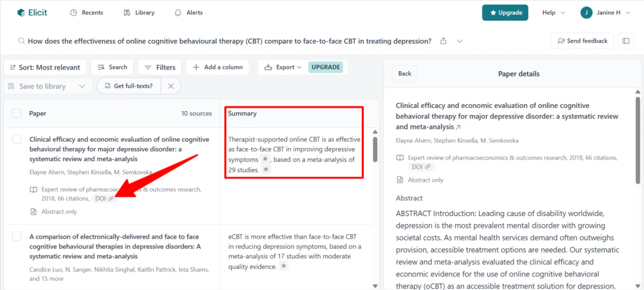Open external link arrow beside paper title
The image size is (644, 290).
[458, 127]
